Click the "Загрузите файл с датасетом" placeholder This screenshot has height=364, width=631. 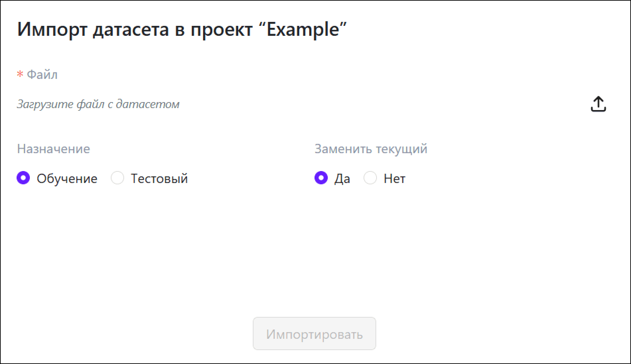[x=98, y=104]
